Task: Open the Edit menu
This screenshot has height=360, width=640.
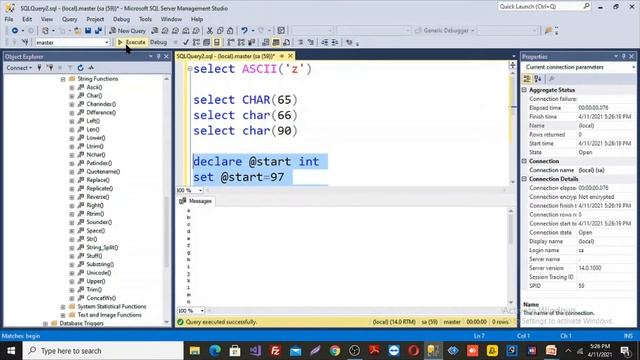Action: click(27, 19)
